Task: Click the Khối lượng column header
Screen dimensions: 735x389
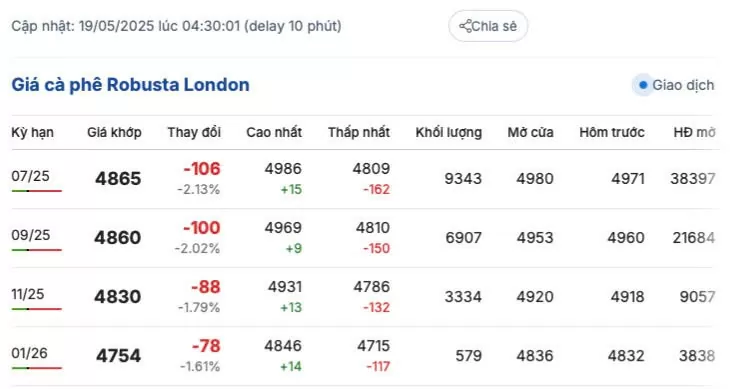Action: (x=449, y=132)
